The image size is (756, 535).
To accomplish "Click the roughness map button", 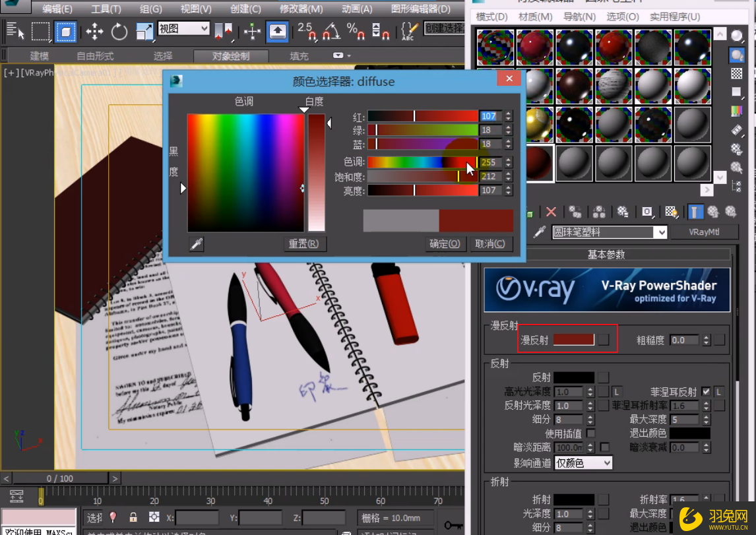I will click(719, 340).
